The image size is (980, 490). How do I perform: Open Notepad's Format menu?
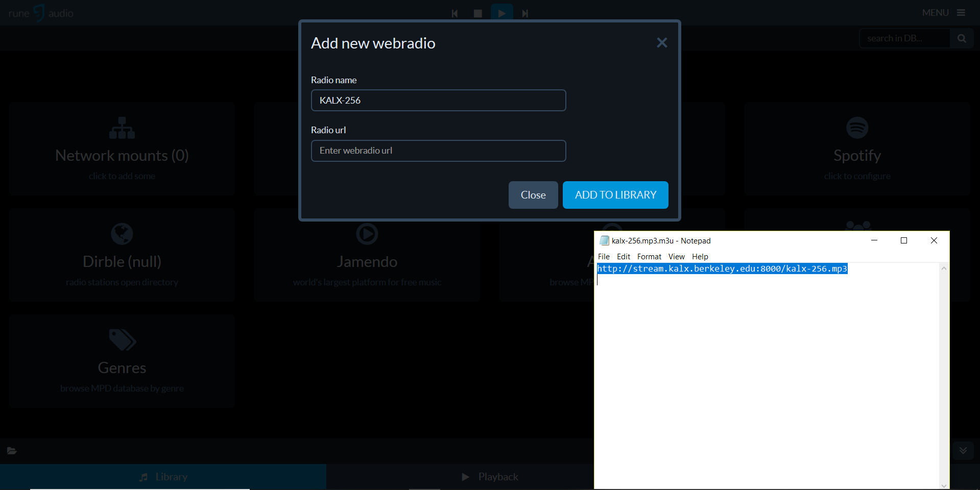click(649, 257)
